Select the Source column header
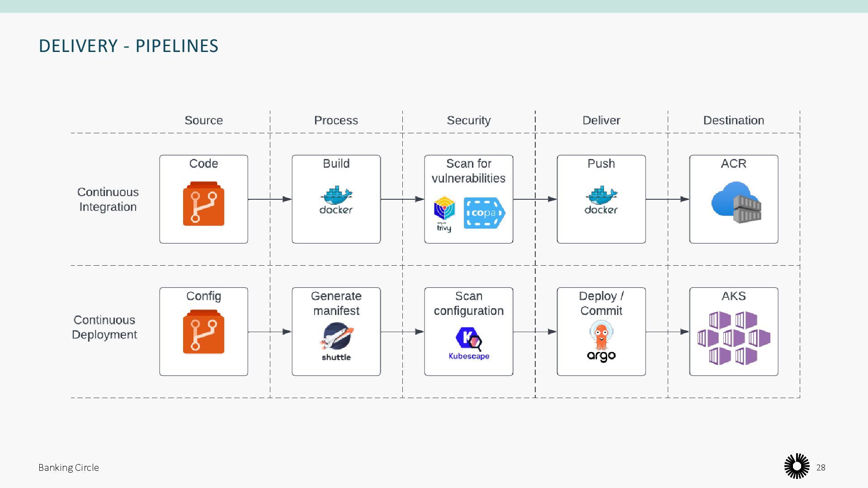The image size is (868, 488). tap(203, 120)
